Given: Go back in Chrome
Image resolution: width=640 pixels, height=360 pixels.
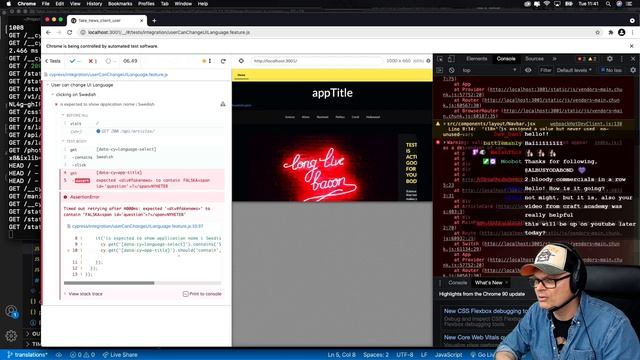Looking at the screenshot, I should pyautogui.click(x=49, y=32).
